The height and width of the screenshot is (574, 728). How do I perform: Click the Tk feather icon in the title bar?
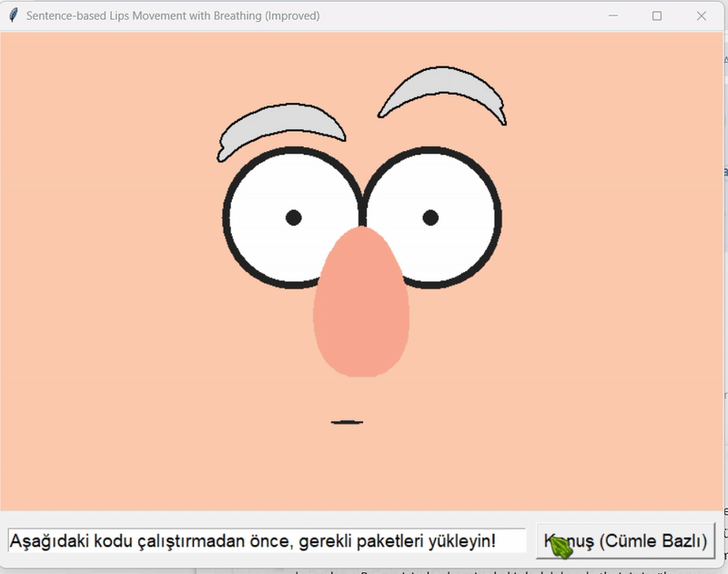[14, 15]
